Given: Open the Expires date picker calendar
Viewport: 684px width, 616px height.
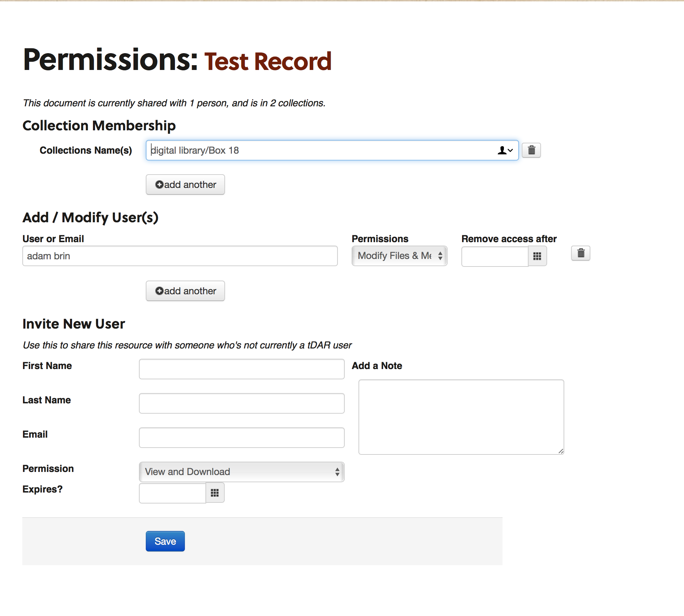Looking at the screenshot, I should pyautogui.click(x=215, y=493).
